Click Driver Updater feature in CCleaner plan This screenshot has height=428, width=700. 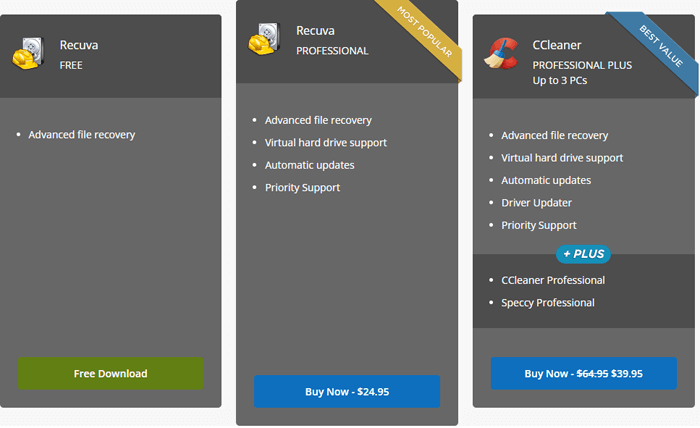tap(536, 203)
